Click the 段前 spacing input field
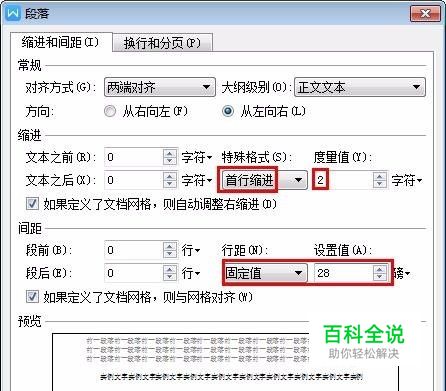Viewport: 446px width, 391px height. [x=134, y=250]
